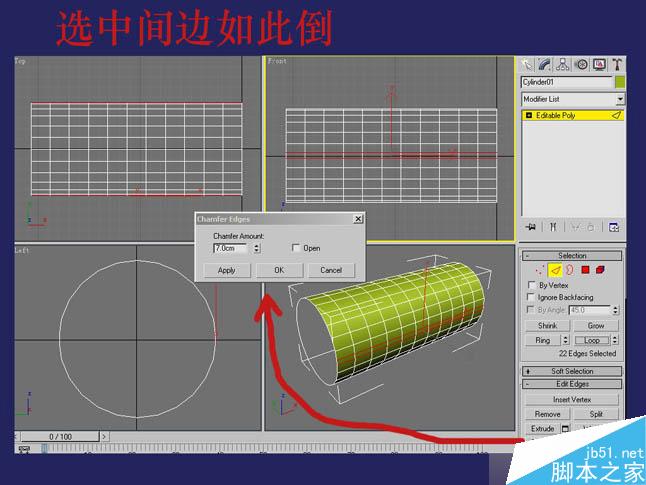Open the Motion command panel tab
The width and height of the screenshot is (646, 485).
(x=581, y=65)
